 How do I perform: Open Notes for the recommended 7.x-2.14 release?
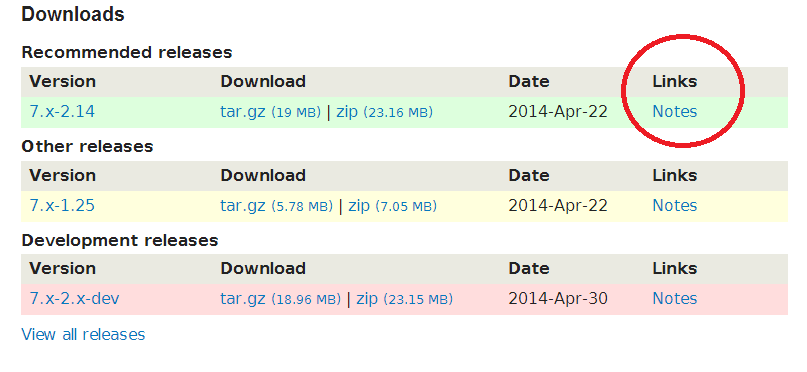click(675, 112)
